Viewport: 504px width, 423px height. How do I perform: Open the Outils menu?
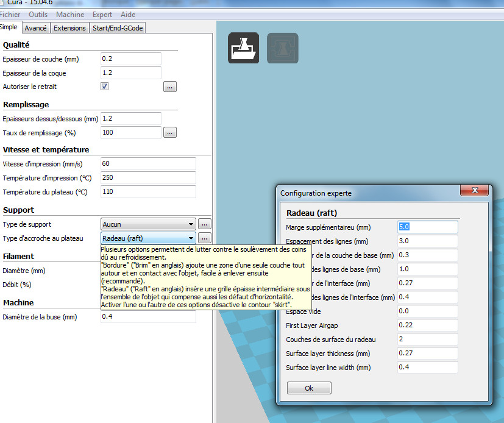(38, 15)
